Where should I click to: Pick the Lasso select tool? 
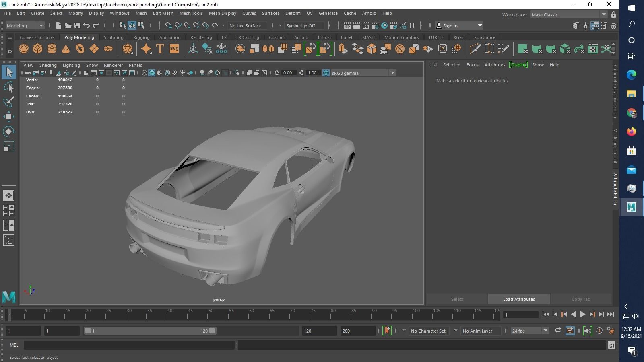pyautogui.click(x=8, y=87)
